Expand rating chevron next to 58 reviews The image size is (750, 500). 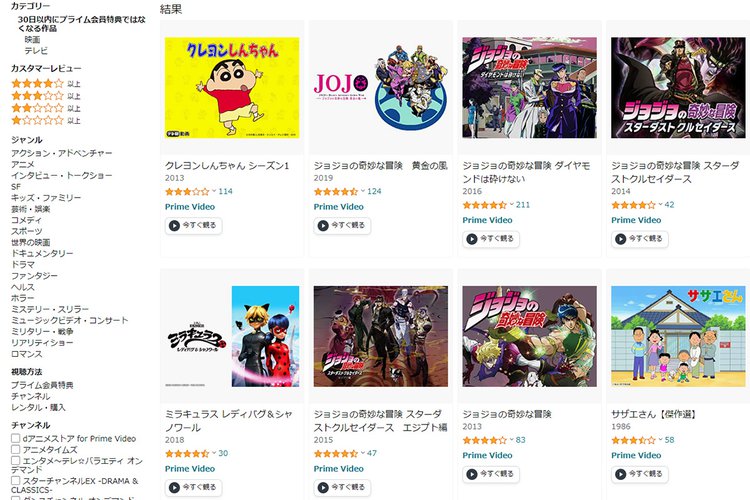tap(660, 439)
